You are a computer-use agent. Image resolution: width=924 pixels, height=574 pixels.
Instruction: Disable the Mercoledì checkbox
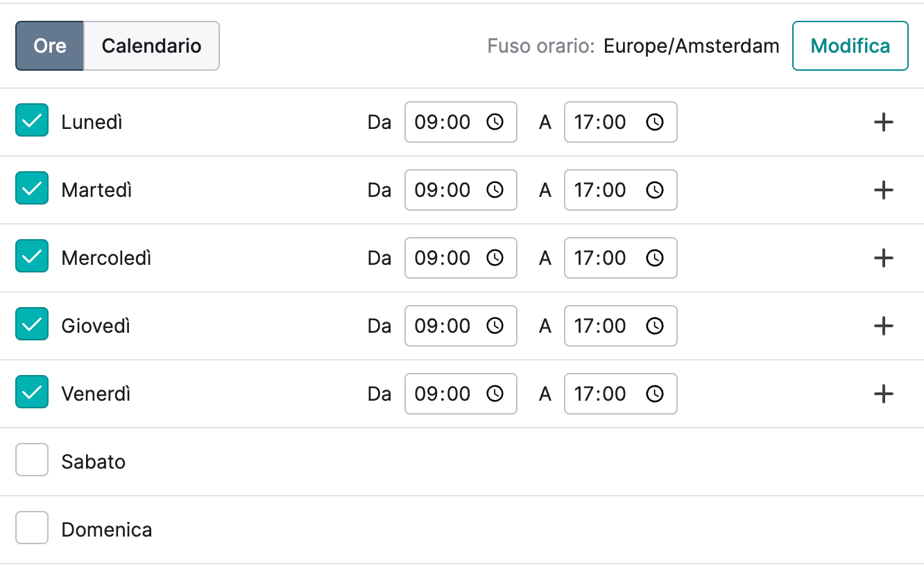coord(32,256)
